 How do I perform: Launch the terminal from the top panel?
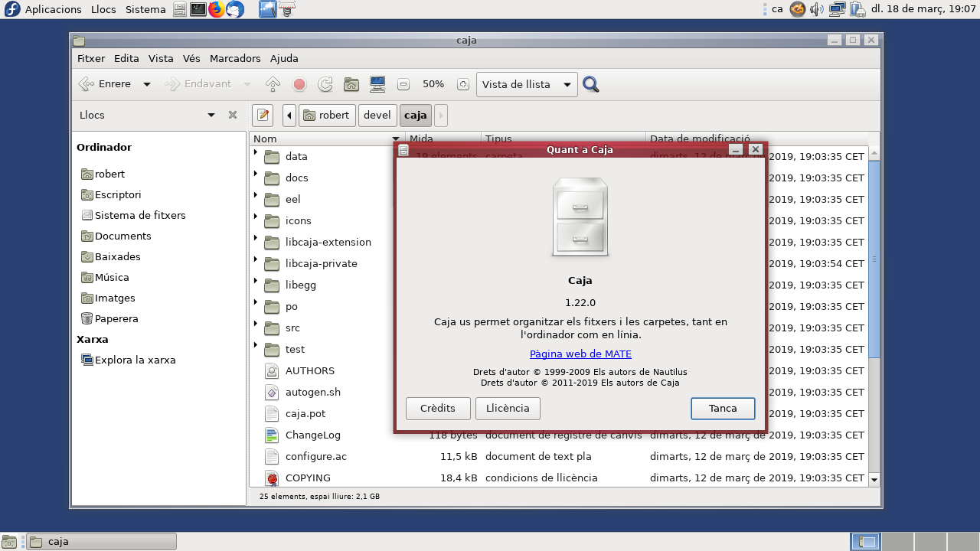pyautogui.click(x=198, y=9)
